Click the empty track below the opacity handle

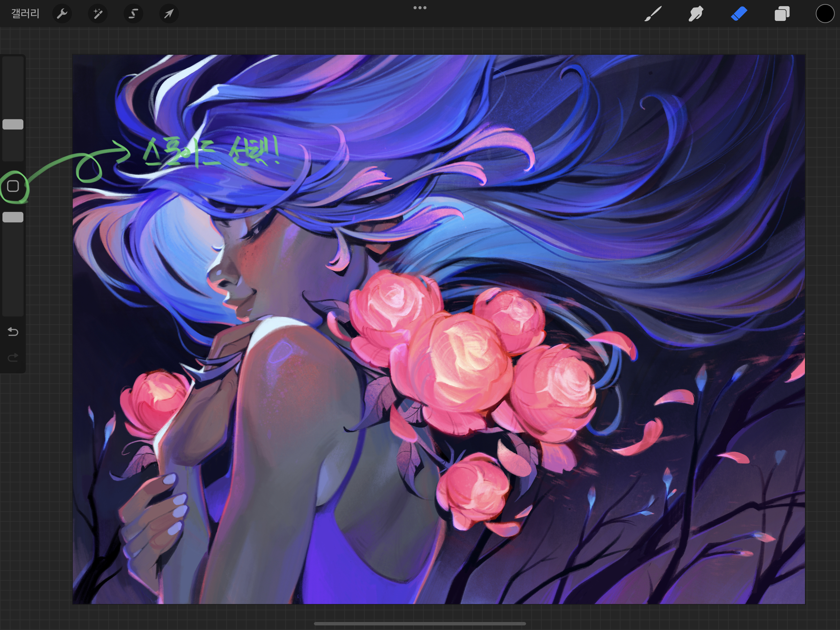pos(13,270)
